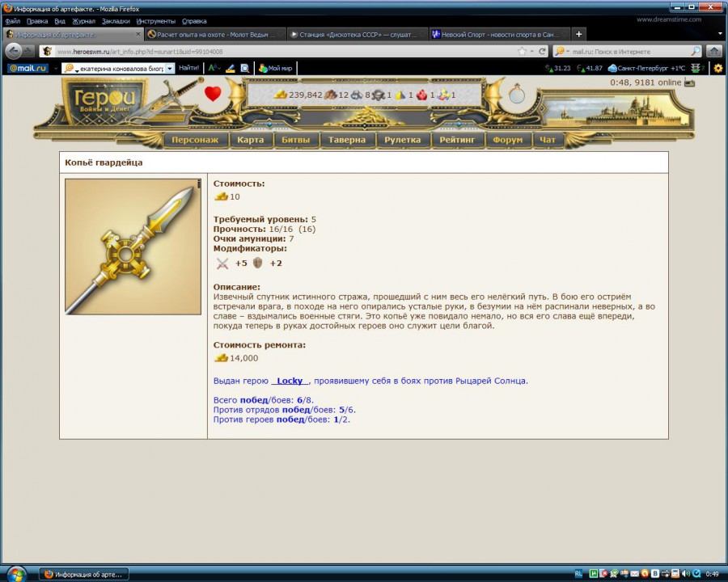Click the highlighter icon in Mail.ru toolbar
The image size is (728, 582).
[x=231, y=69]
